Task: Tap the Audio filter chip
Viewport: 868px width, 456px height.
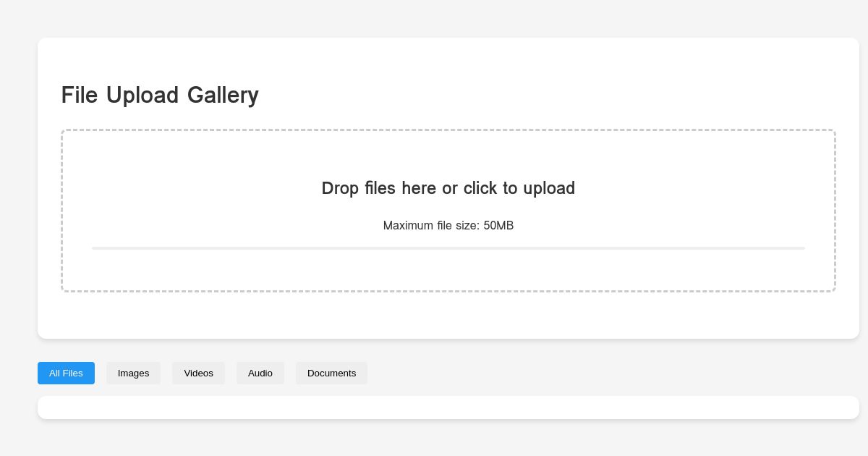Action: pyautogui.click(x=260, y=373)
